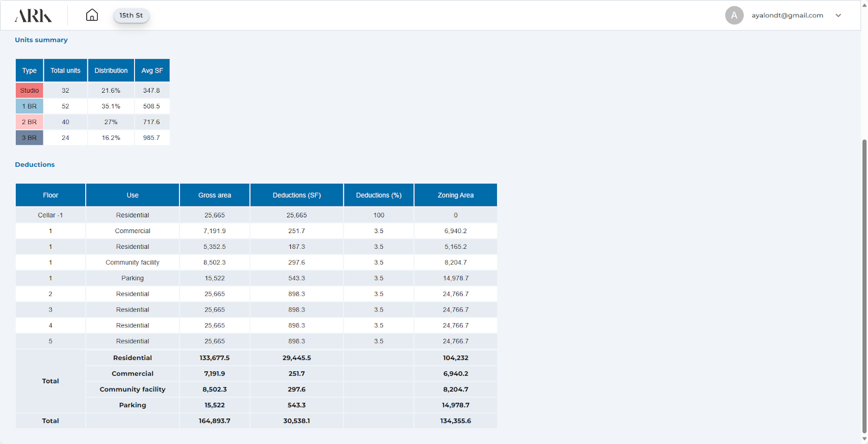Select the 2 BR color cell
Image resolution: width=868 pixels, height=444 pixels.
29,122
